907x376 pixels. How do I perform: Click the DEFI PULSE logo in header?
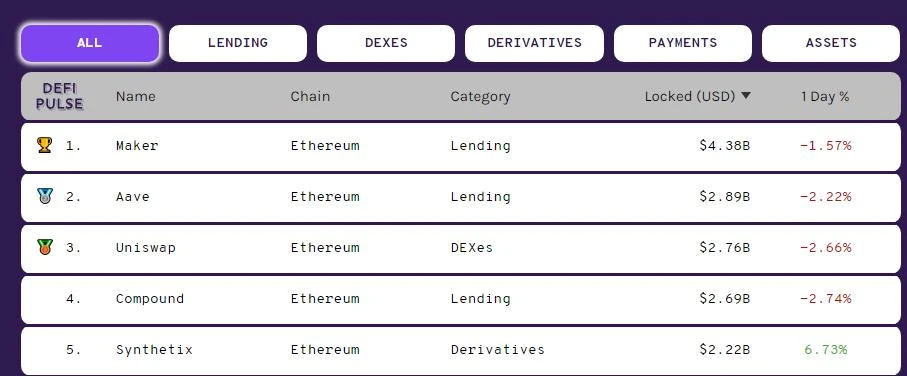pyautogui.click(x=60, y=96)
